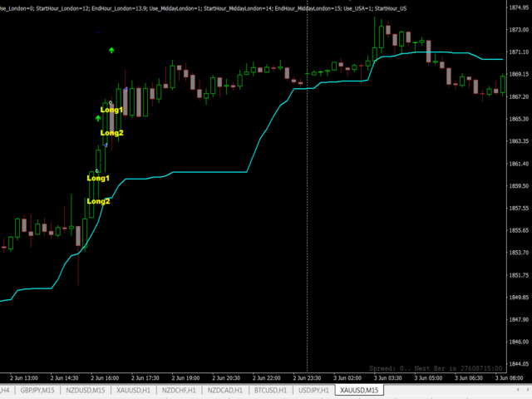Image resolution: width=532 pixels, height=399 pixels.
Task: Click the 1859.50 price scale label
Action: point(519,186)
